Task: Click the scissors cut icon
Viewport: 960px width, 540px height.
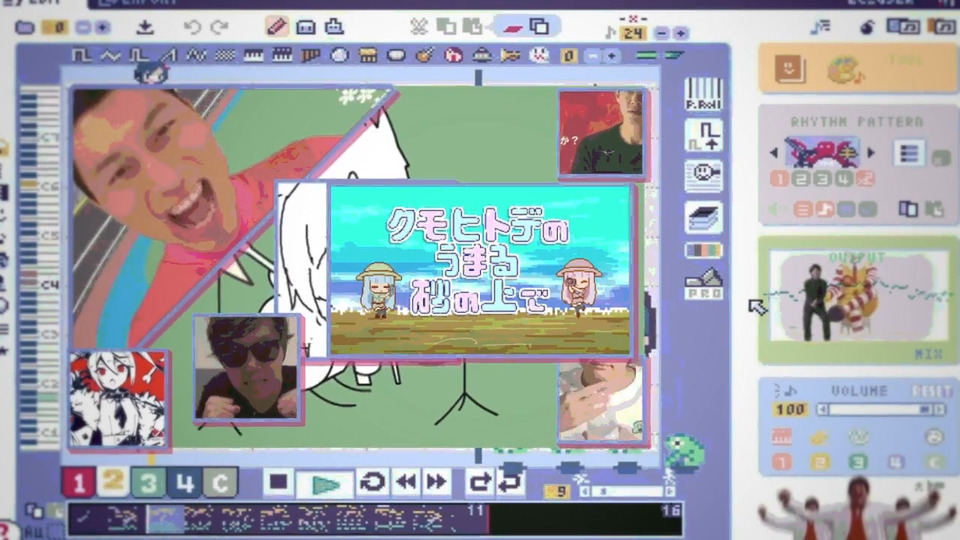Action: 419,26
